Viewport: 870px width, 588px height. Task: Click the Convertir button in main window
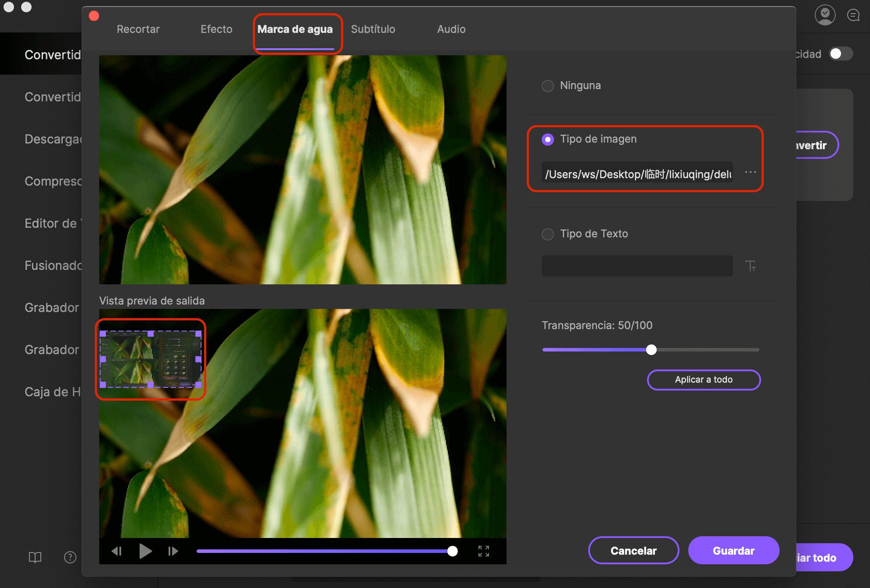(x=817, y=145)
